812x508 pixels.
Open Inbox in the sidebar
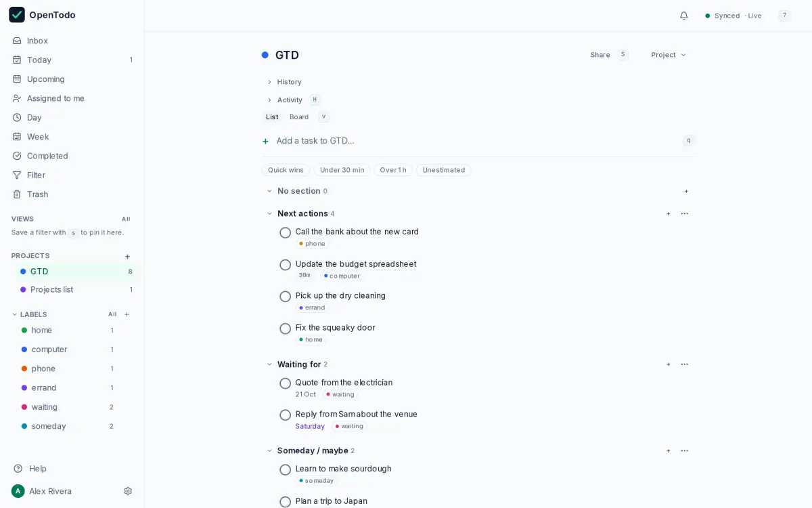pyautogui.click(x=72, y=41)
